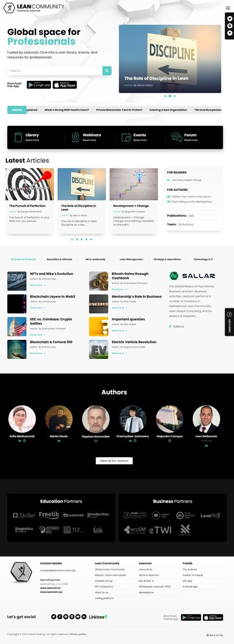Select first dot of Latest Articles carousel

click(x=72, y=239)
